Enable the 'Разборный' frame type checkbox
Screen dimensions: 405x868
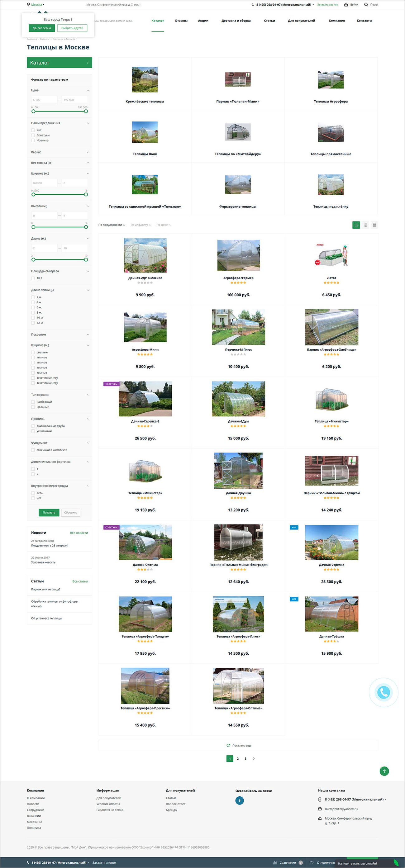[33, 402]
